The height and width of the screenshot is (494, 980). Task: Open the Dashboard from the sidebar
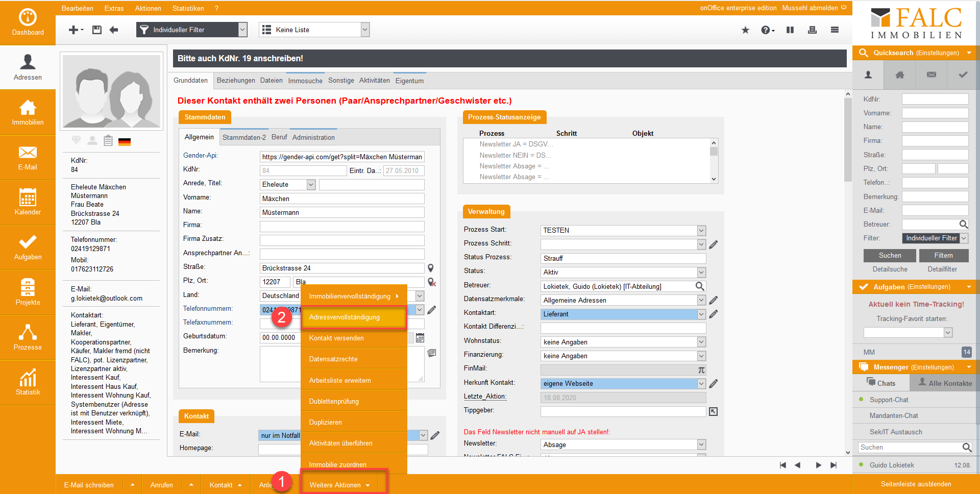click(28, 22)
